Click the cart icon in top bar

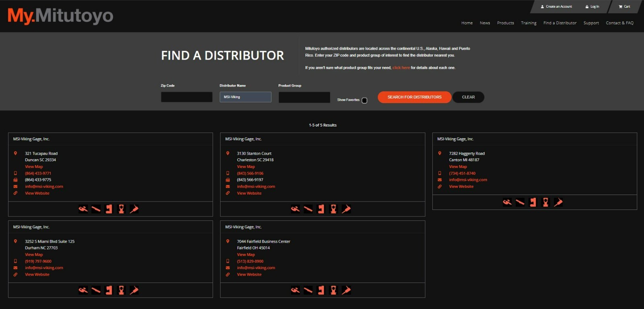(x=621, y=6)
